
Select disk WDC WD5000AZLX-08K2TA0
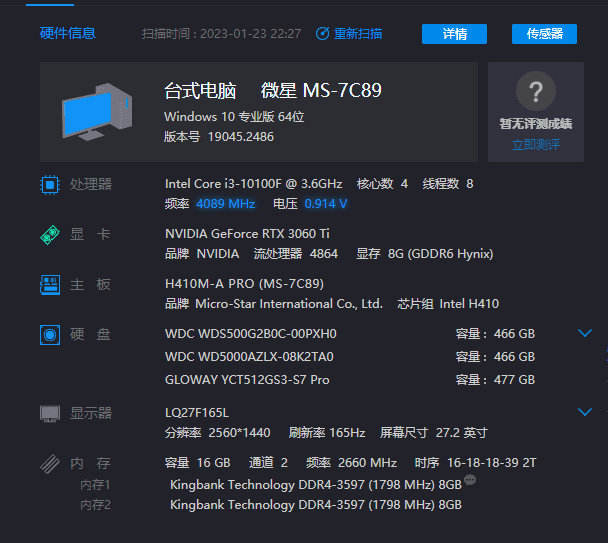coord(249,356)
